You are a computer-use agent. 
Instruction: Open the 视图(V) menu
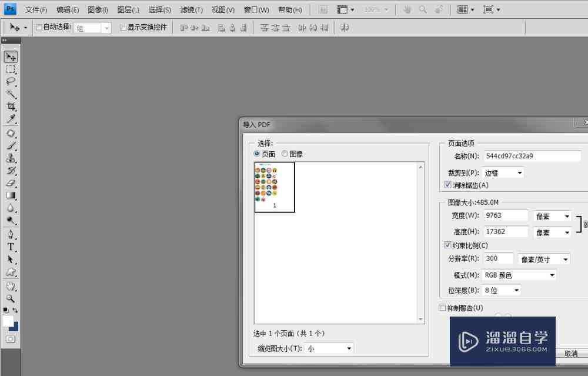[x=223, y=10]
